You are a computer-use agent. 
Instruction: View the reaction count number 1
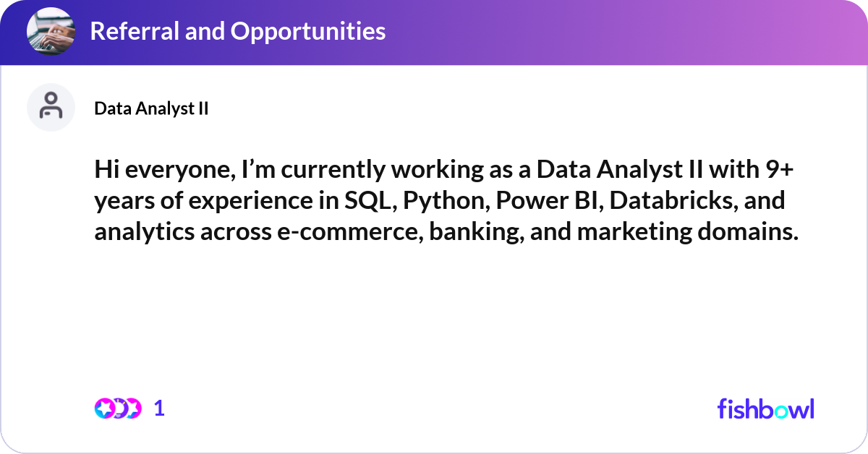pyautogui.click(x=159, y=408)
